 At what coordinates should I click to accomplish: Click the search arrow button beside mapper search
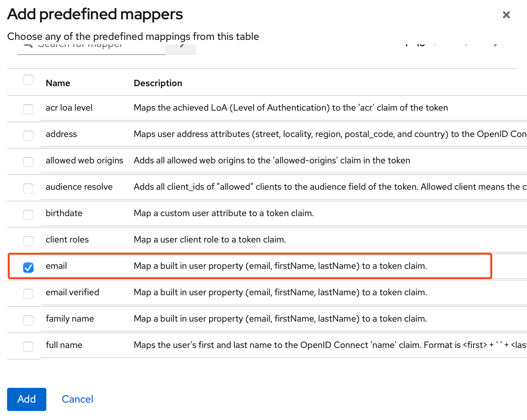[x=181, y=48]
